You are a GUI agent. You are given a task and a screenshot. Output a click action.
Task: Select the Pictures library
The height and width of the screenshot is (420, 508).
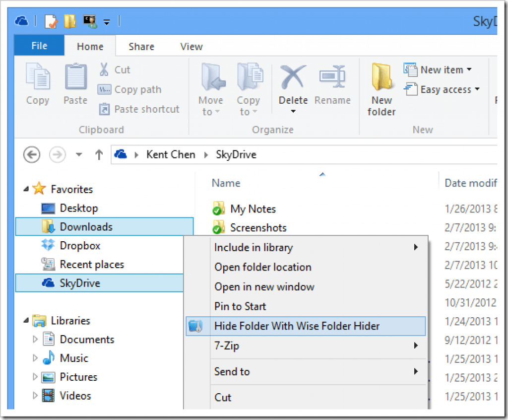coord(78,377)
